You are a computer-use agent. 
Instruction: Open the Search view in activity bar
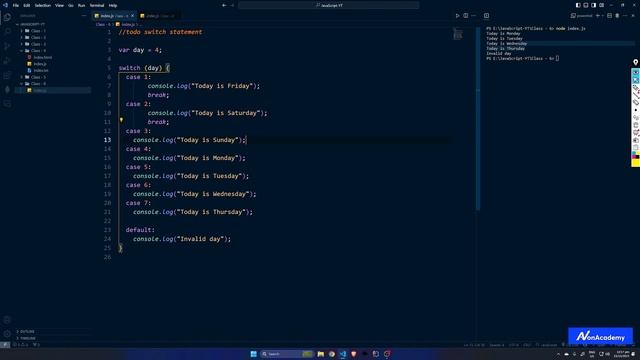7,31
